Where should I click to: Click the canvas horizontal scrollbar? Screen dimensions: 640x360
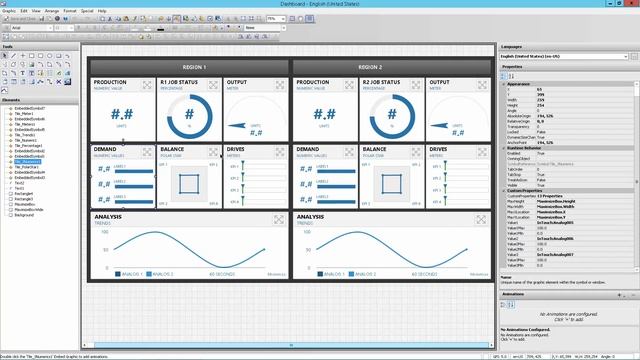(x=291, y=345)
